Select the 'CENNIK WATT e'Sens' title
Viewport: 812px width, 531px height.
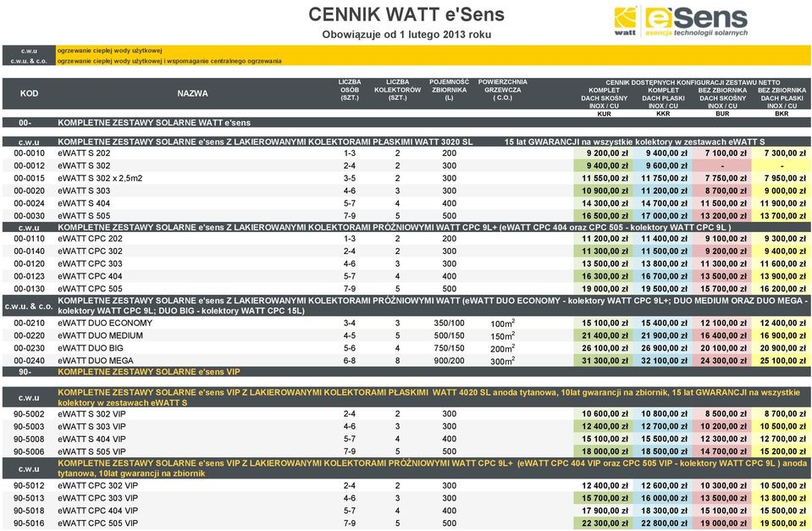[406, 14]
